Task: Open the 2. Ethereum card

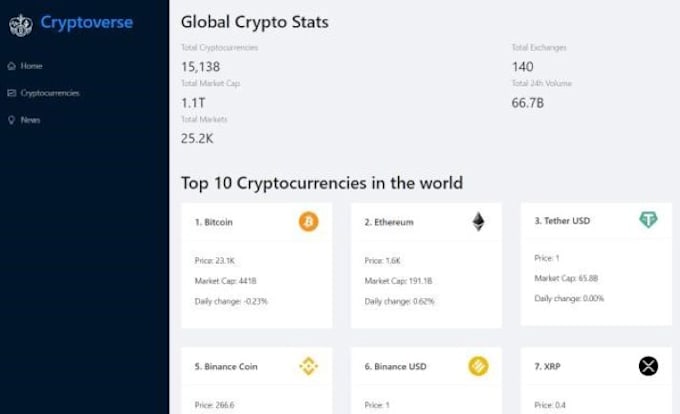Action: 426,265
